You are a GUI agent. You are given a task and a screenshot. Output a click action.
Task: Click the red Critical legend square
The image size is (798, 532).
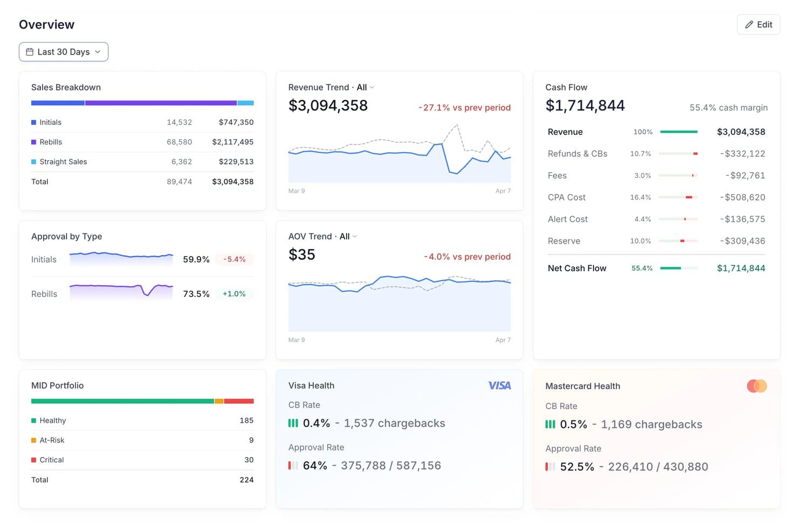[x=33, y=460]
